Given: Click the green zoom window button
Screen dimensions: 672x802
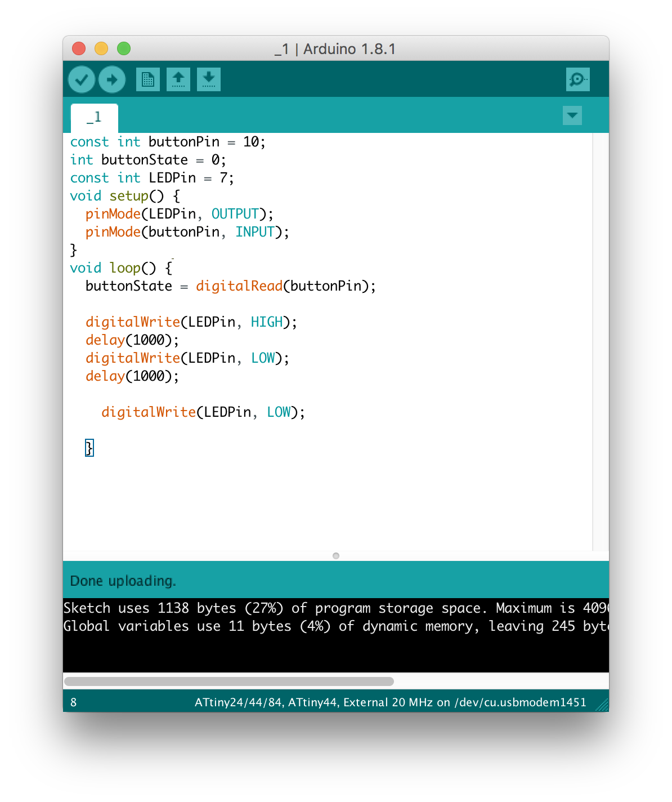Looking at the screenshot, I should 124,48.
